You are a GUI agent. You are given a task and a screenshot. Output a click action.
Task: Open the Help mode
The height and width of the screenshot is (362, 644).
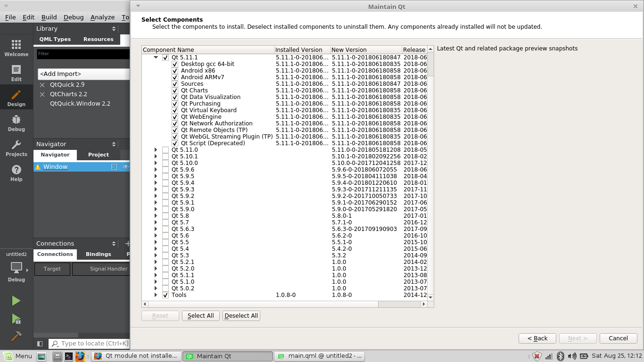pos(16,173)
